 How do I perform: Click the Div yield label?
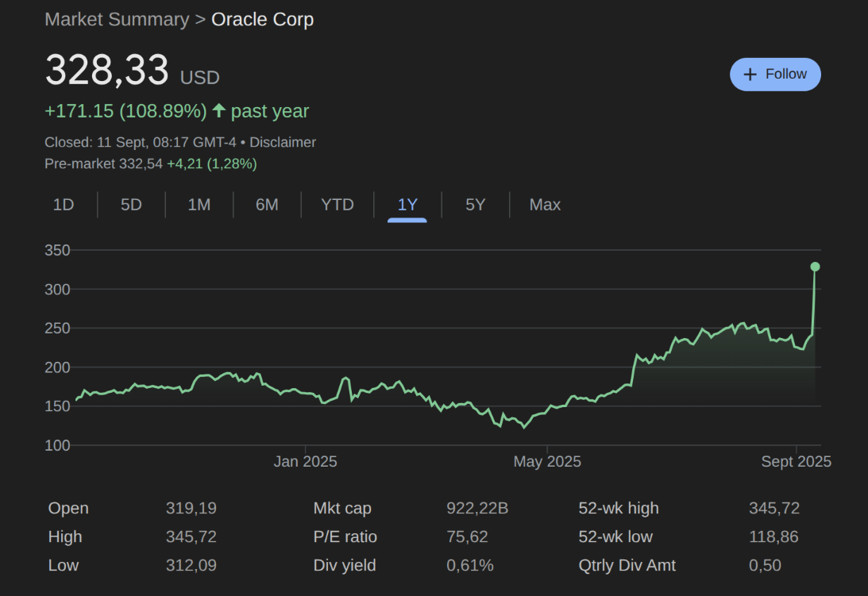tap(345, 566)
